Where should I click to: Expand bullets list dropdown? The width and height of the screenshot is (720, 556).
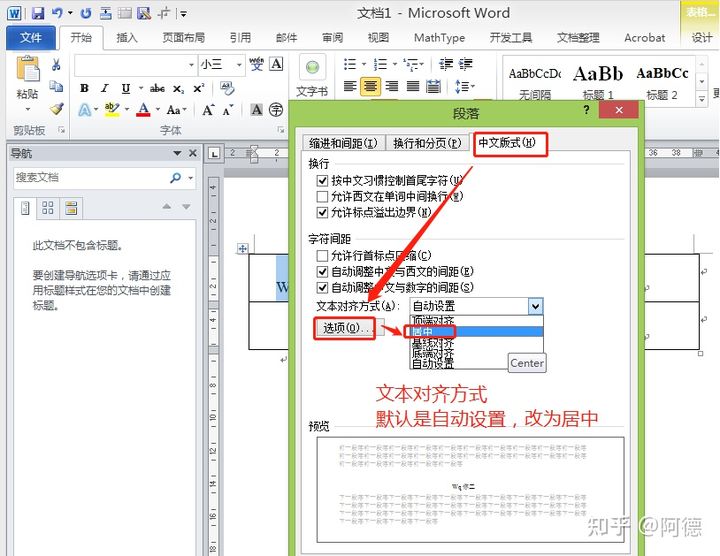[x=363, y=64]
